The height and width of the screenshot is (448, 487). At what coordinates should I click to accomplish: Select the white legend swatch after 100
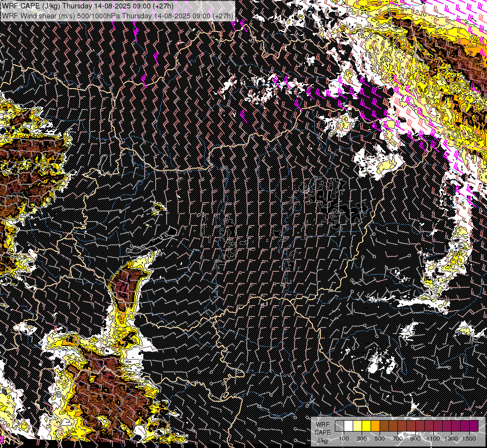click(349, 426)
